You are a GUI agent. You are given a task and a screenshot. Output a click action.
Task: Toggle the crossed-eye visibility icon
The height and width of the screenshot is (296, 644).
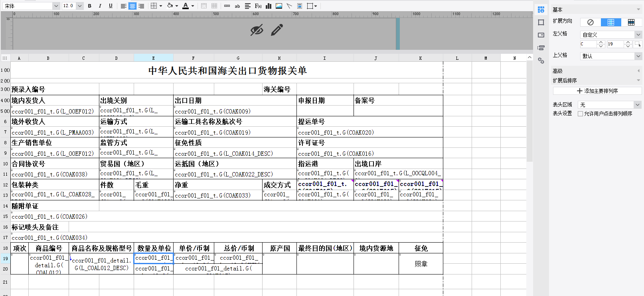(257, 30)
